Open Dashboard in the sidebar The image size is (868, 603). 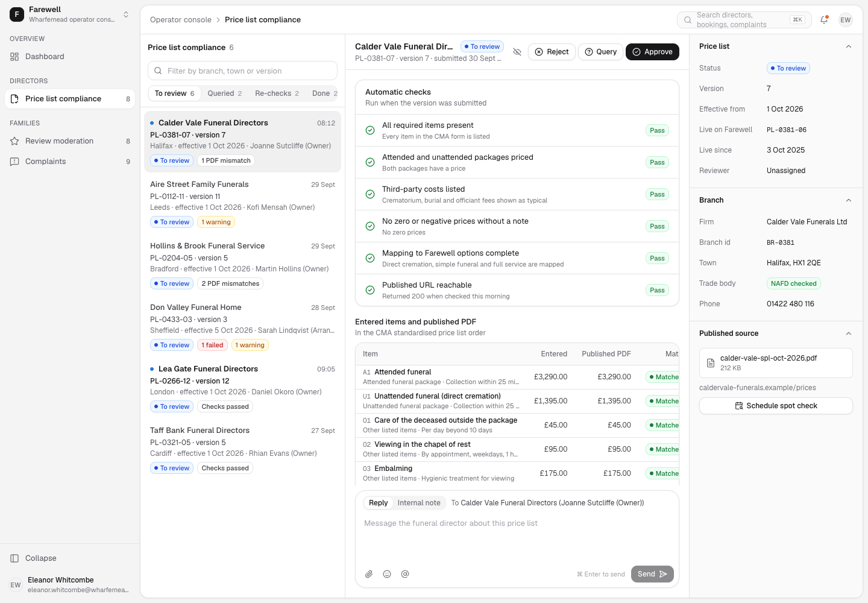pyautogui.click(x=70, y=57)
